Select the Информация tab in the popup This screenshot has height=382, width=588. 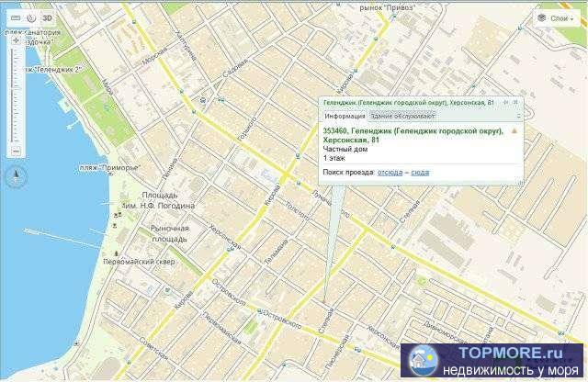(x=345, y=117)
